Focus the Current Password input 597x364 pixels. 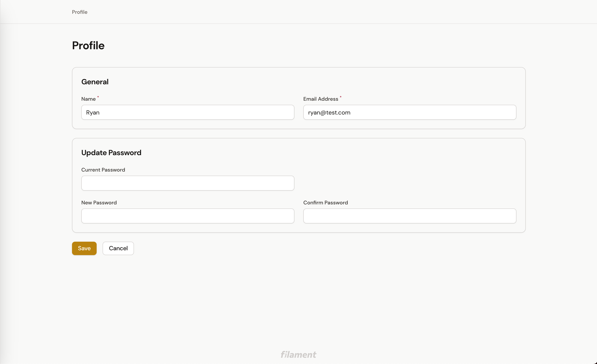pyautogui.click(x=187, y=183)
